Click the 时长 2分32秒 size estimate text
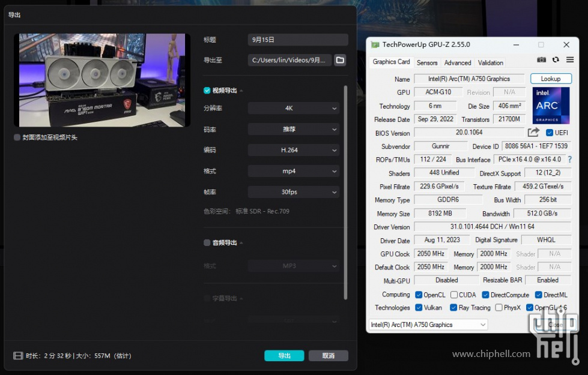This screenshot has width=588, height=375. tap(78, 356)
